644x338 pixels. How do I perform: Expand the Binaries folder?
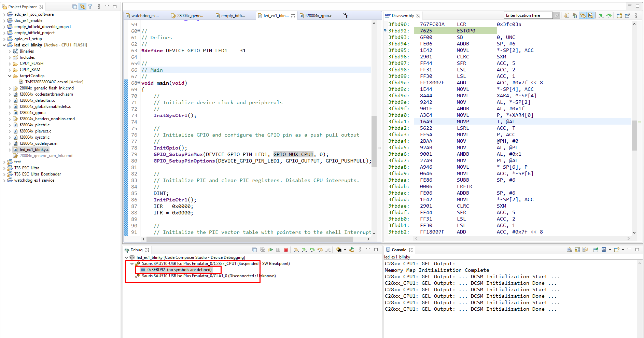(10, 51)
